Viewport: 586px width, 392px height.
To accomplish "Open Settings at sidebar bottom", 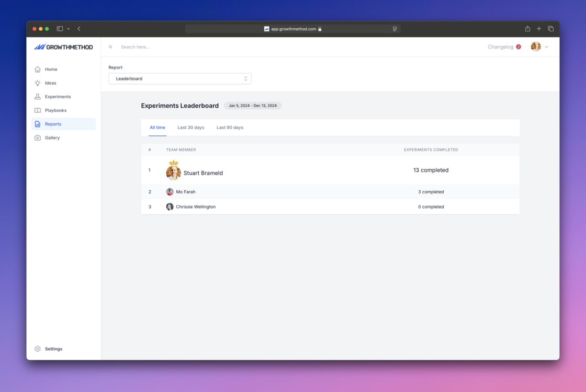I will (x=63, y=349).
